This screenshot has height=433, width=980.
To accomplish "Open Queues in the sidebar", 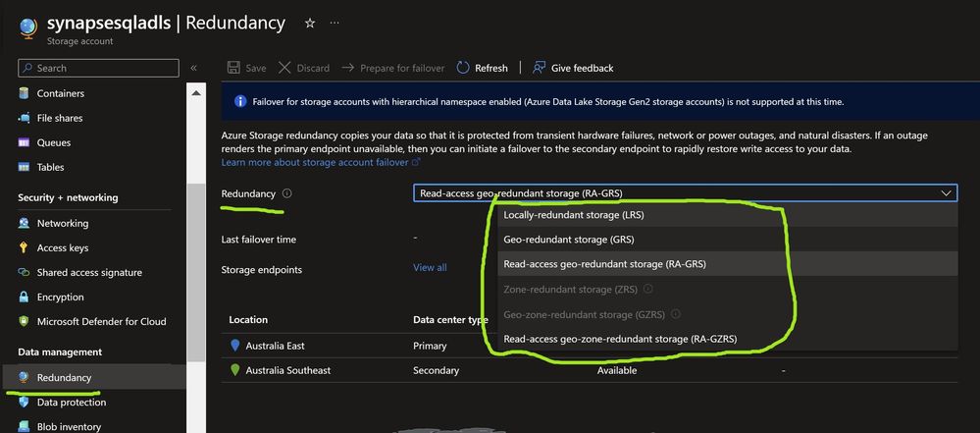I will click(54, 142).
